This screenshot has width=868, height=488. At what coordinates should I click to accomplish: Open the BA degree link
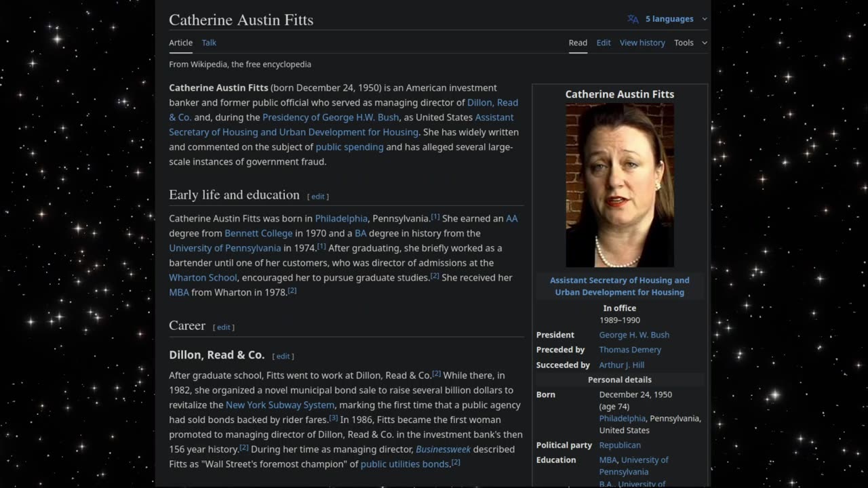[x=360, y=233]
